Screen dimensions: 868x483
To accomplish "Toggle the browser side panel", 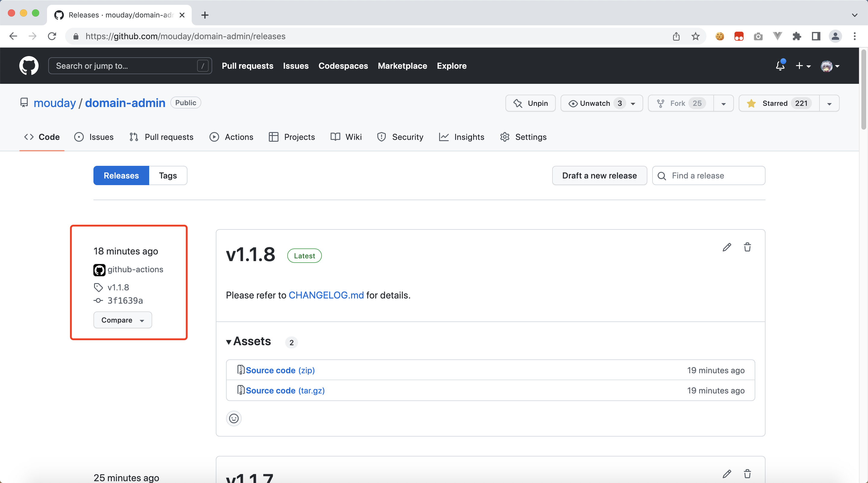I will 816,36.
